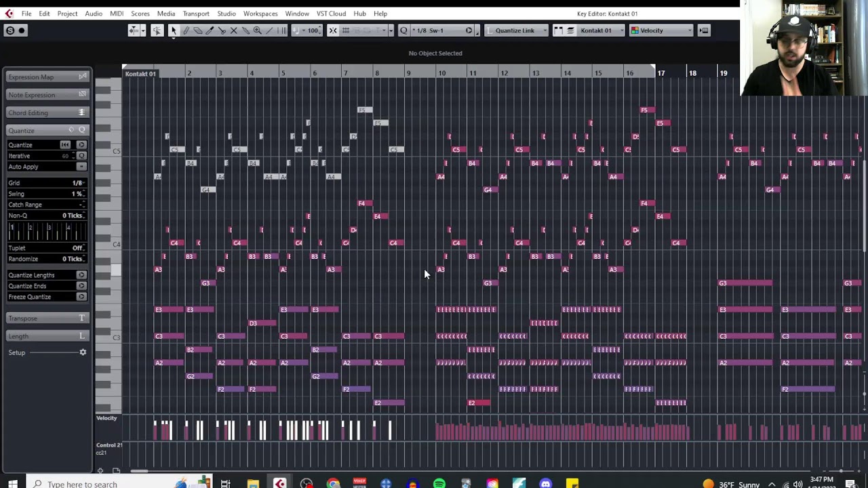This screenshot has height=488, width=868.
Task: Expand the Length section
Action: [x=47, y=336]
